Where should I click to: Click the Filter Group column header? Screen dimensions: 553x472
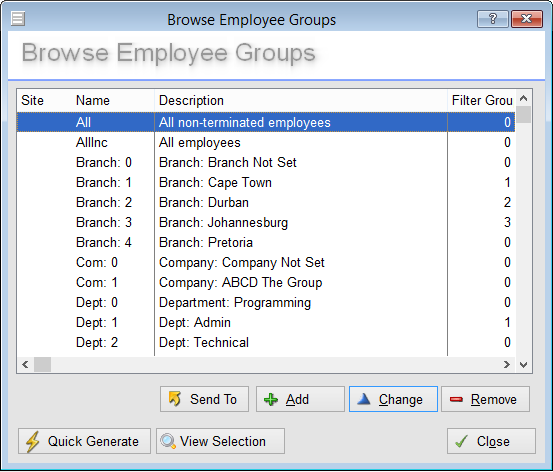click(481, 101)
